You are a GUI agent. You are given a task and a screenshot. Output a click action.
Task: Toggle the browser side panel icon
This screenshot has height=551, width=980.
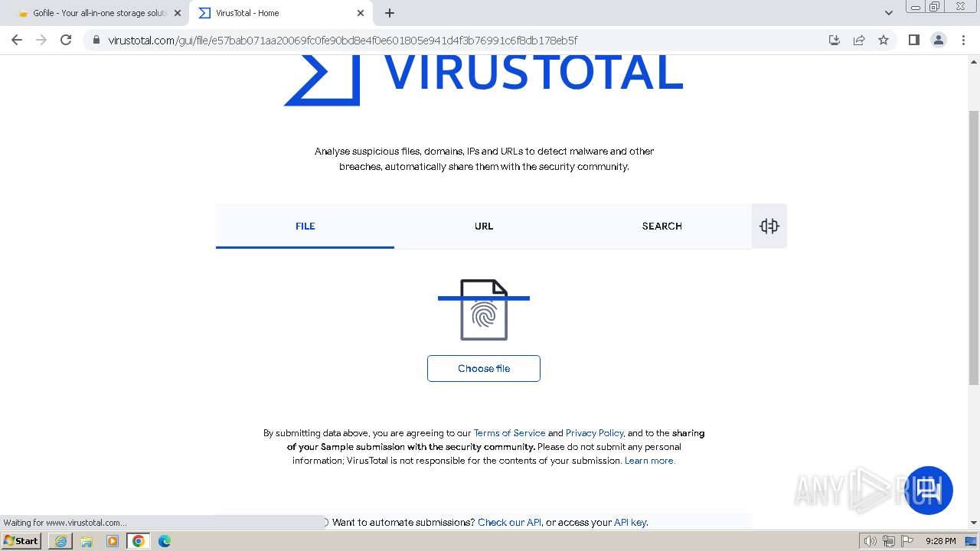tap(913, 40)
